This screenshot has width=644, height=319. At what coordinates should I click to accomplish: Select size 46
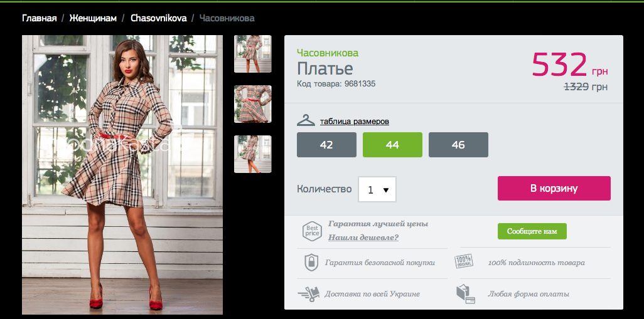coord(458,145)
